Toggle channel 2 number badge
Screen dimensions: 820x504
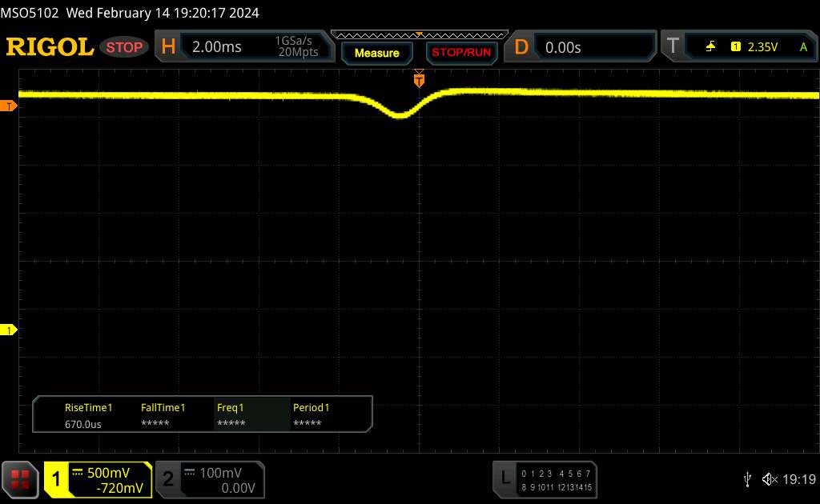168,479
